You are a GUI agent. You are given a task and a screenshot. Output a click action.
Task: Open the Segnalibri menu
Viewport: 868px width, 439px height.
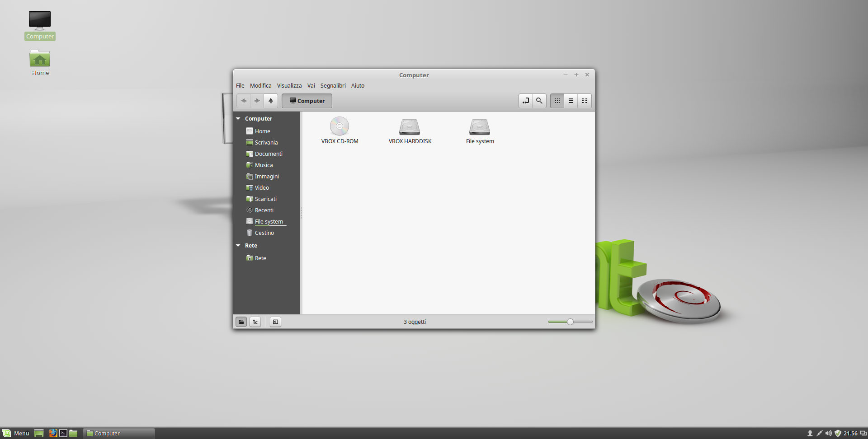pyautogui.click(x=333, y=86)
